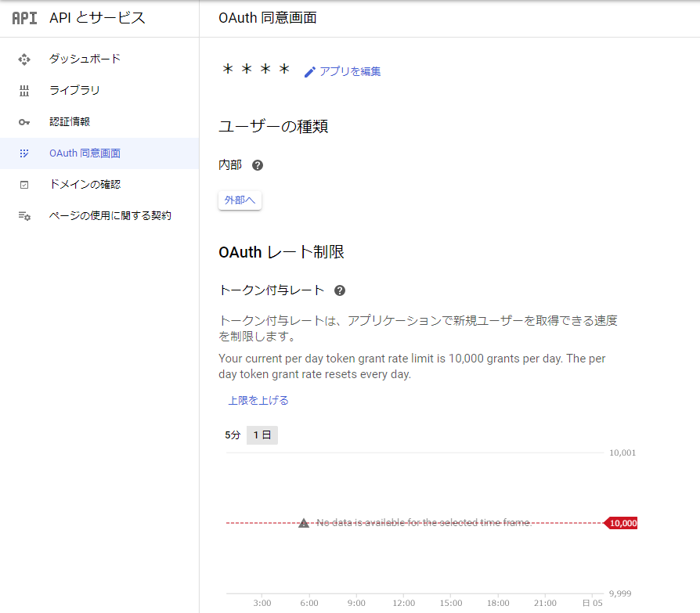The width and height of the screenshot is (700, 613).
Task: Switch the chart to the 5分 view
Action: click(x=231, y=435)
